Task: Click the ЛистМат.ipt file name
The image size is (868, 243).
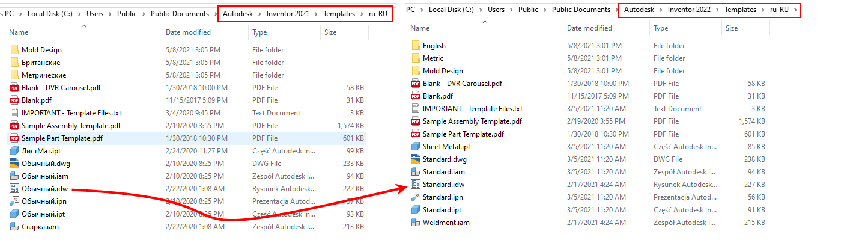Action: (x=41, y=151)
